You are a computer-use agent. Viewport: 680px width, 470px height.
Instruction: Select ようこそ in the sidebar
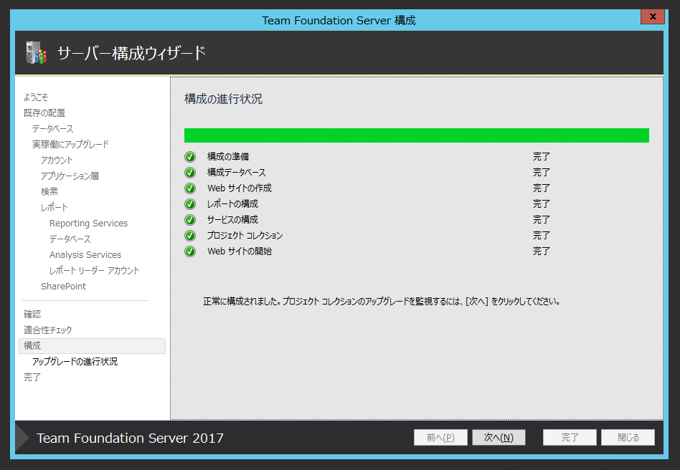36,97
